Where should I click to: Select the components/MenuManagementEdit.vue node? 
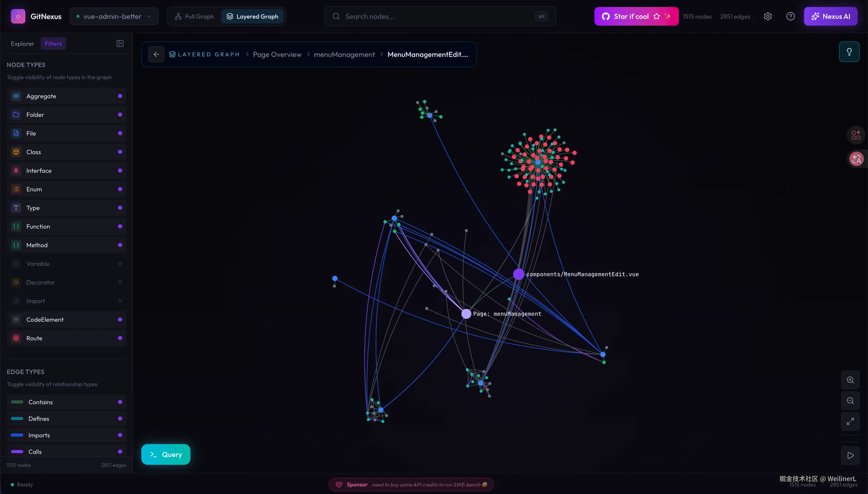point(519,274)
